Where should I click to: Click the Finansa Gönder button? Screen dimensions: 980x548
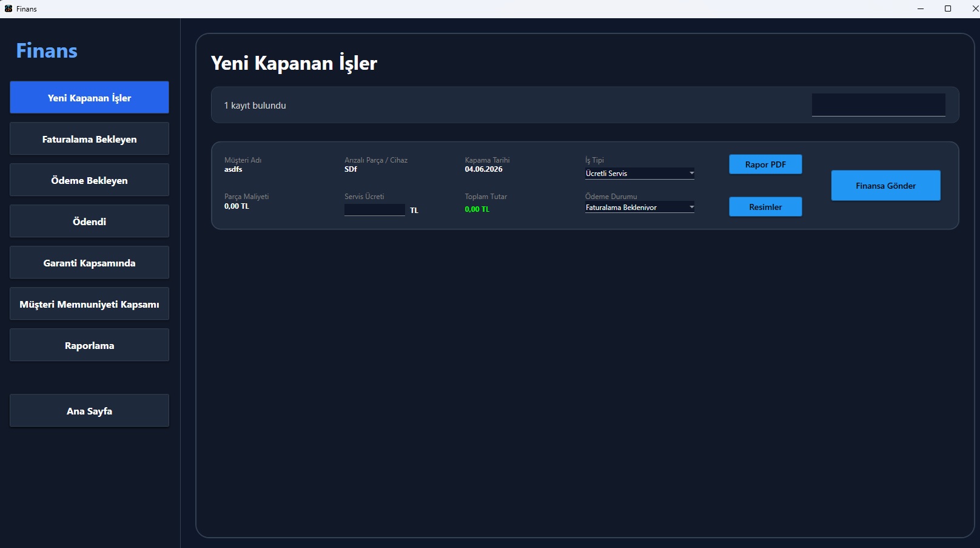[x=885, y=186]
